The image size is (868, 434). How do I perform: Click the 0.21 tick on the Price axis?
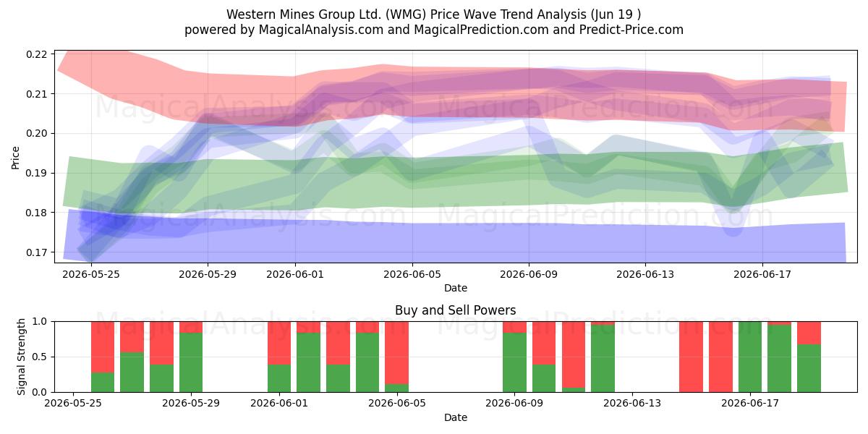[36, 94]
